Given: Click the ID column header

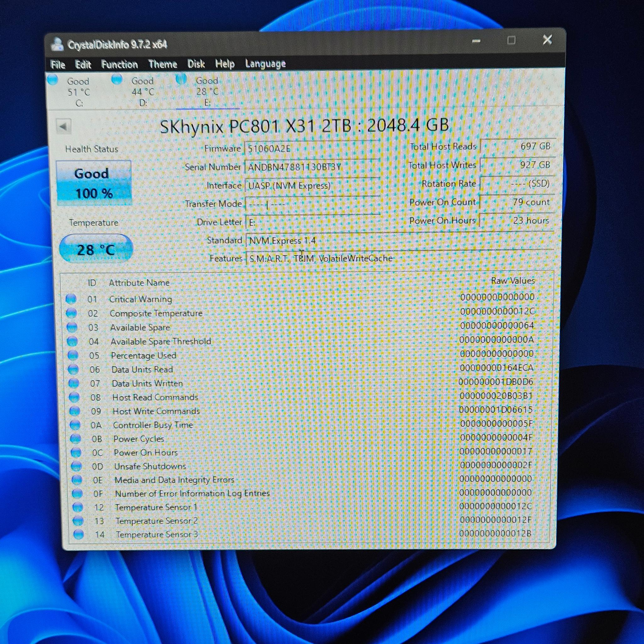Looking at the screenshot, I should [92, 283].
